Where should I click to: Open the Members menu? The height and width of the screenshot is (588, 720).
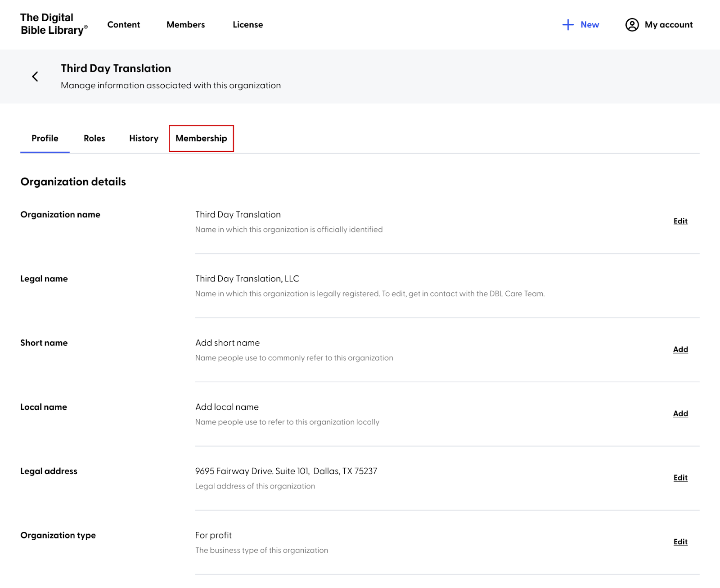coord(186,25)
